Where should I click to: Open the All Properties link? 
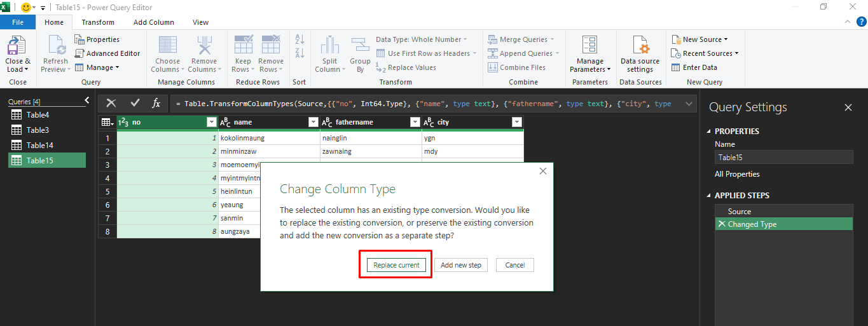737,174
